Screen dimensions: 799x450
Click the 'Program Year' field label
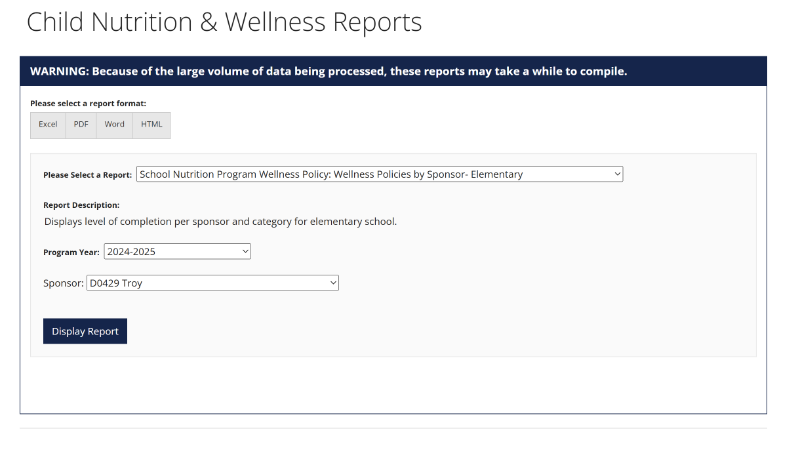pos(71,252)
